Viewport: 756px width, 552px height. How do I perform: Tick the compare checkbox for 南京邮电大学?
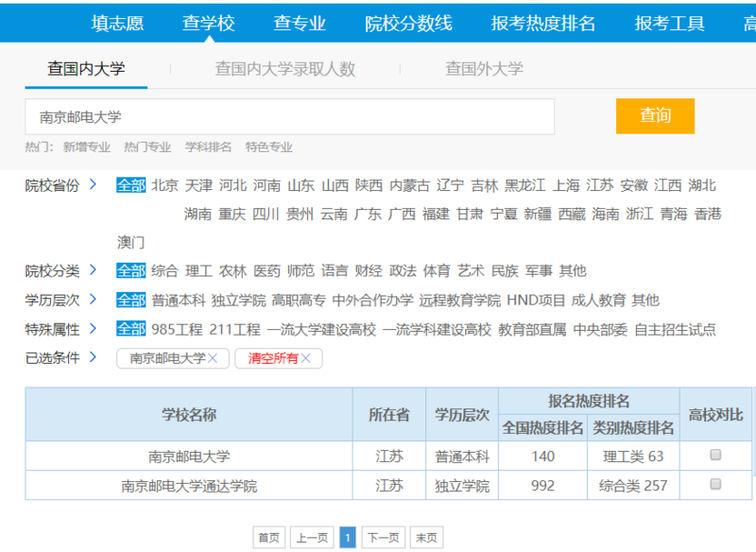pos(715,455)
